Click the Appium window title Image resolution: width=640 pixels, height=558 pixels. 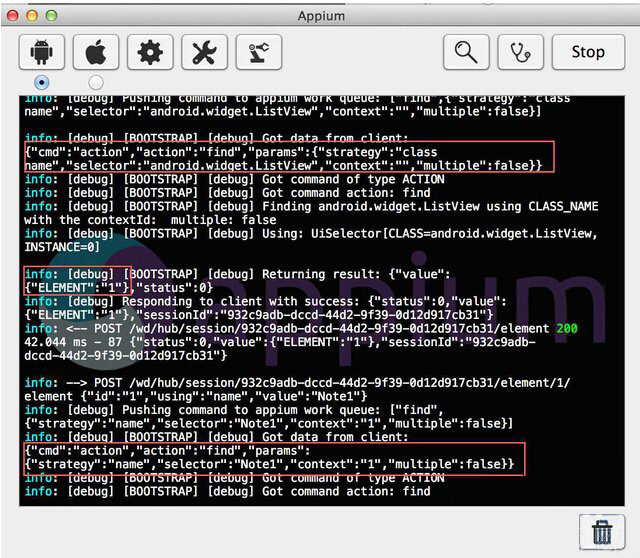pyautogui.click(x=321, y=16)
